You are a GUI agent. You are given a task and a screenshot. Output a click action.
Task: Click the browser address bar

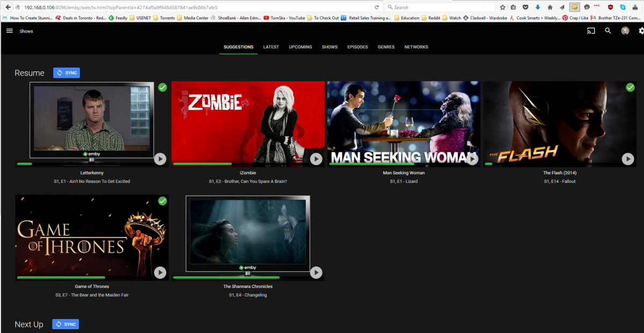pyautogui.click(x=196, y=8)
